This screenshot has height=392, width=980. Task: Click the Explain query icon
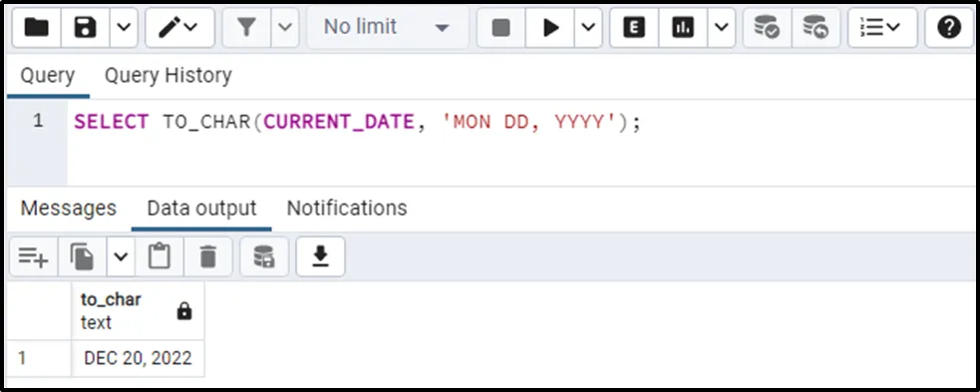[634, 28]
